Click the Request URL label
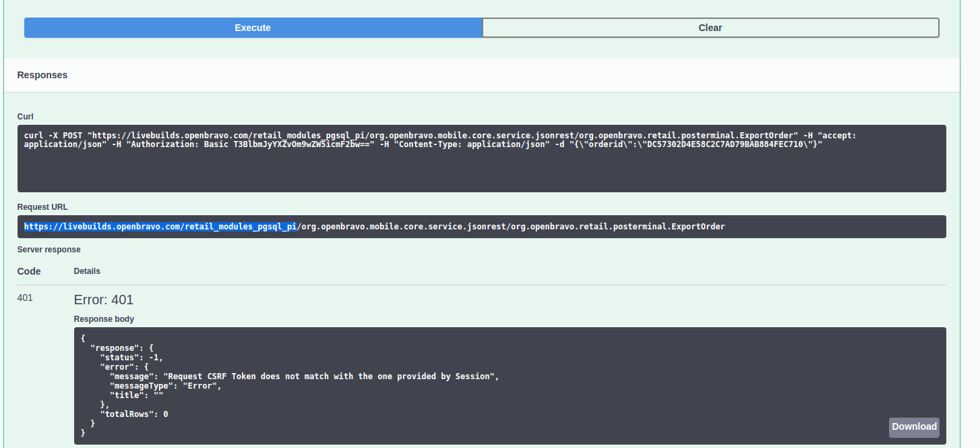 [42, 207]
